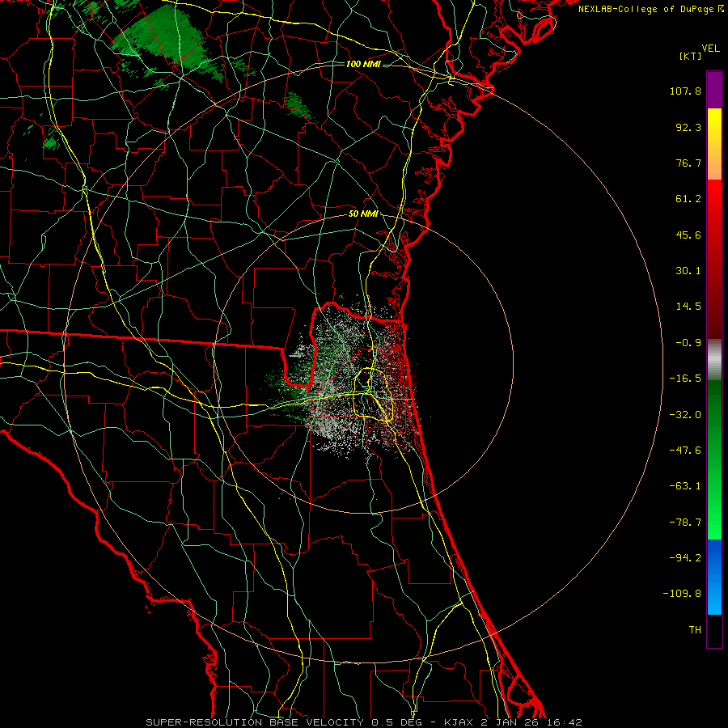Click the 100 NMI range ring label
The image size is (728, 728).
pyautogui.click(x=363, y=64)
